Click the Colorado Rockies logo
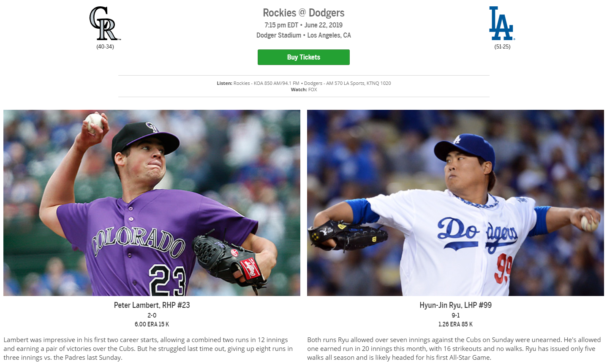The height and width of the screenshot is (364, 607). (x=105, y=23)
